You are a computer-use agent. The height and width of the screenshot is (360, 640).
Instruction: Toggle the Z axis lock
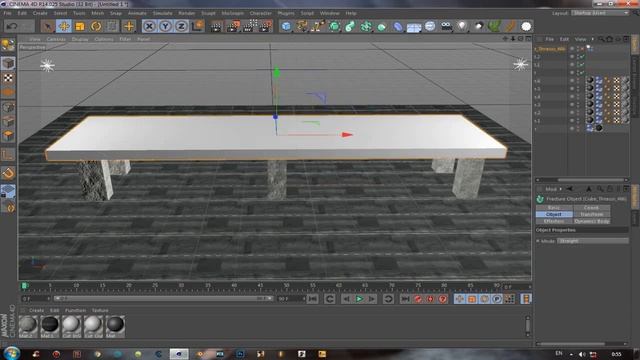point(181,27)
